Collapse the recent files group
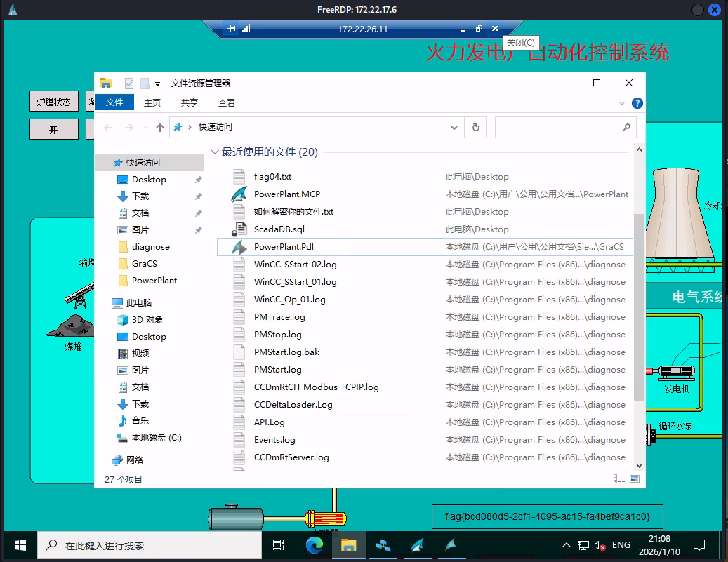 pos(215,152)
